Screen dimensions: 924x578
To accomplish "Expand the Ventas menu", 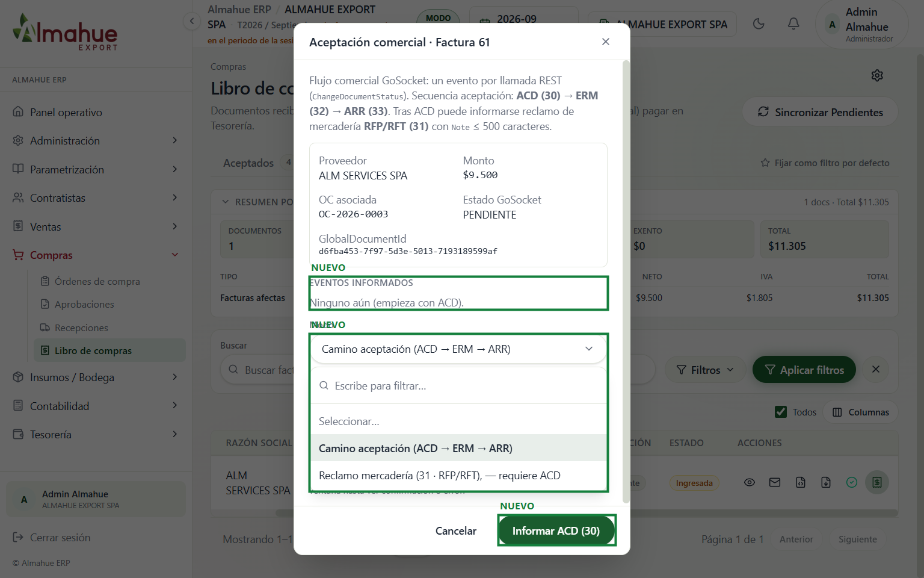I will coord(96,226).
